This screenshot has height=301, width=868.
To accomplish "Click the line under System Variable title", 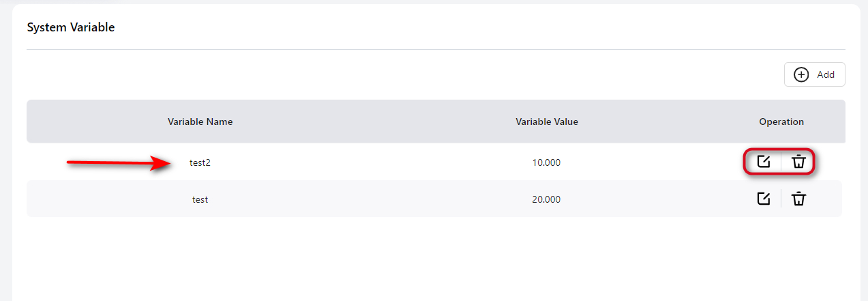I will (435, 49).
